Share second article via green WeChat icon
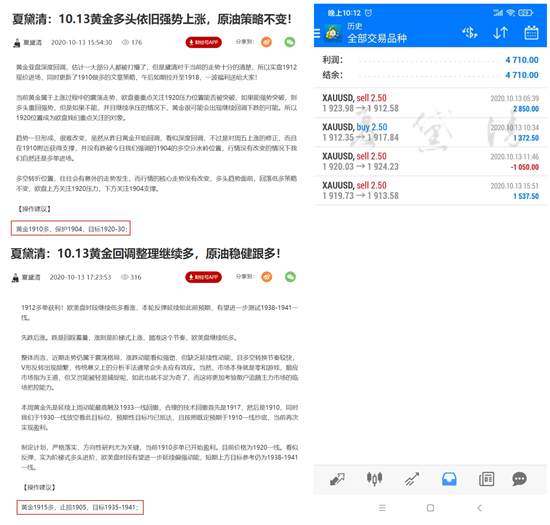Viewport: 550px width, 525px height. pos(290,277)
